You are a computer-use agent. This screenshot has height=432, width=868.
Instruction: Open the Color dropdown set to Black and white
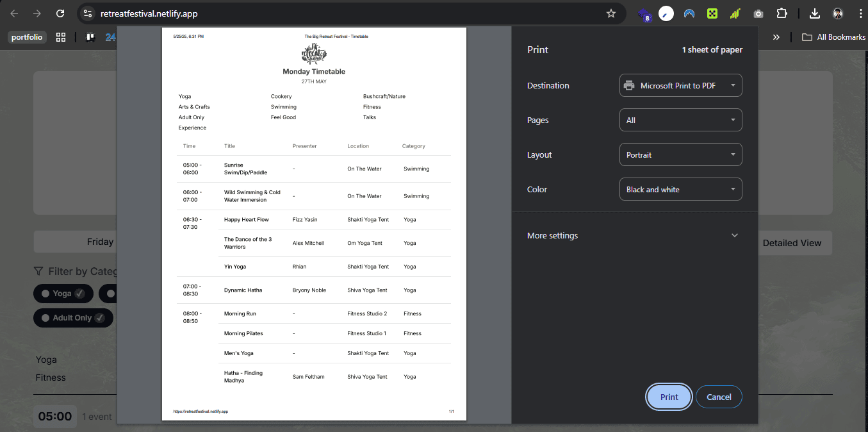(x=680, y=190)
